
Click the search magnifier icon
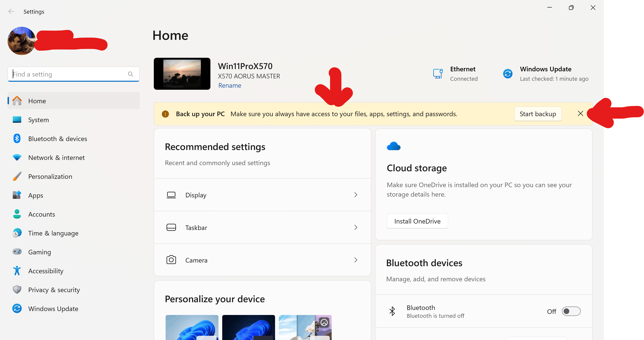pos(131,74)
